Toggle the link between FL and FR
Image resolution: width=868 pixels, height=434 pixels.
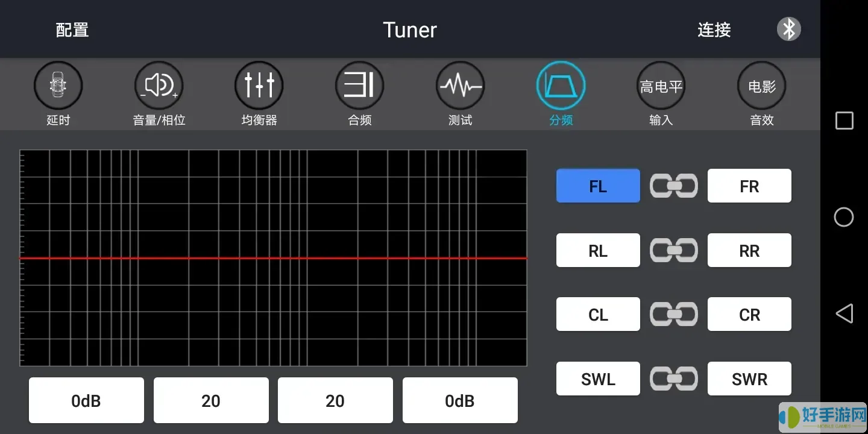tap(674, 186)
